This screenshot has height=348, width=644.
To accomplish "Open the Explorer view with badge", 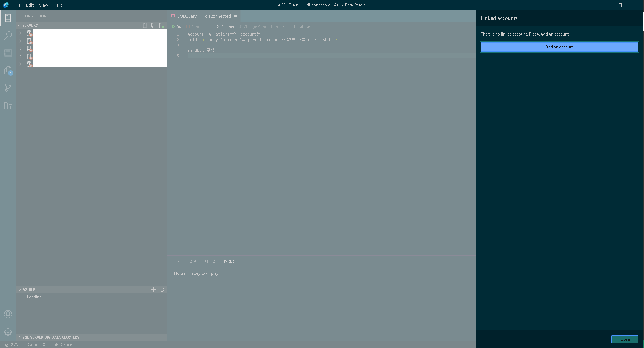I will (8, 70).
